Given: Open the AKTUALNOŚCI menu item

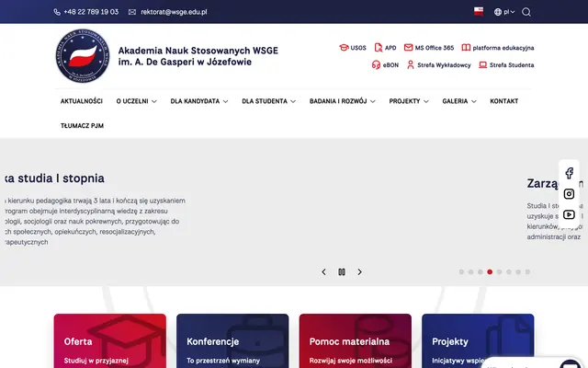Looking at the screenshot, I should [82, 101].
